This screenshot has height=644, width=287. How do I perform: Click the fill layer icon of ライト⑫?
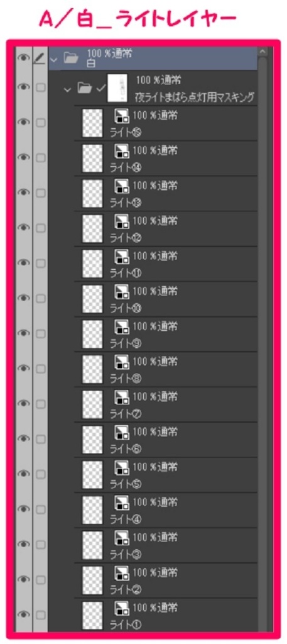pos(122,221)
